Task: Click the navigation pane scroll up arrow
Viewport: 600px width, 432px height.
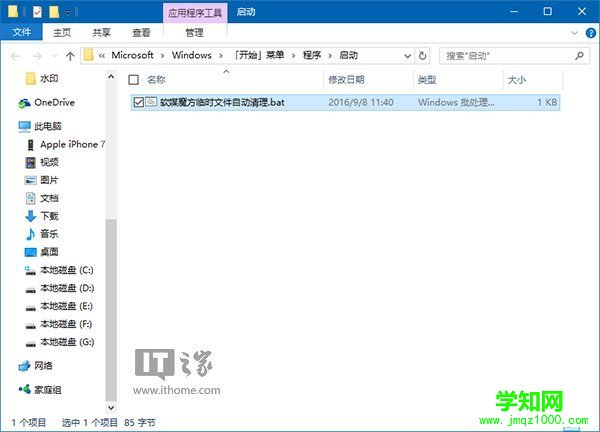Action: point(111,77)
